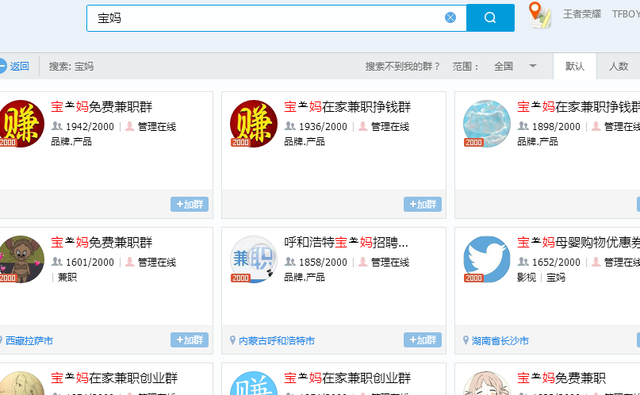
Task: Click the 搜索不到我的群？ link
Action: [402, 66]
